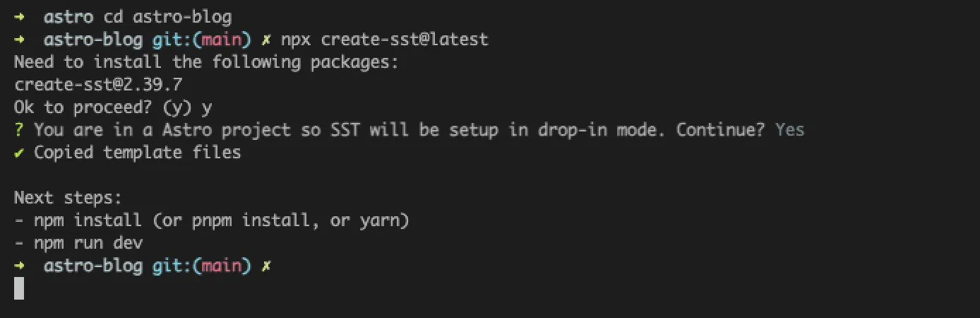980x318 pixels.
Task: Click the block cursor at the bottom
Action: [x=19, y=288]
